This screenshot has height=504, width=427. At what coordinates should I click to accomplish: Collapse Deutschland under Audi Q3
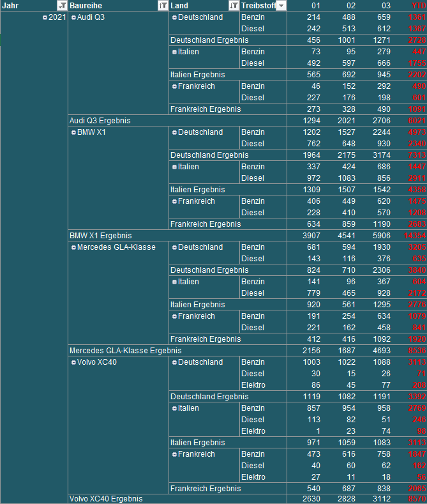click(174, 18)
